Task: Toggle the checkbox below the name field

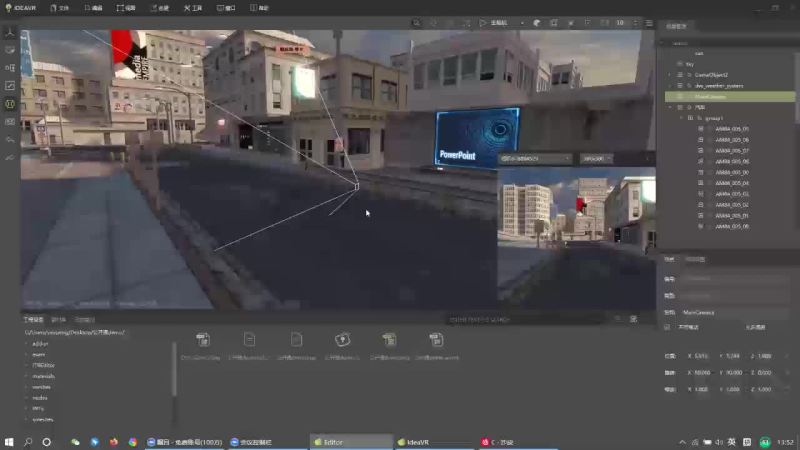Action: tap(667, 327)
